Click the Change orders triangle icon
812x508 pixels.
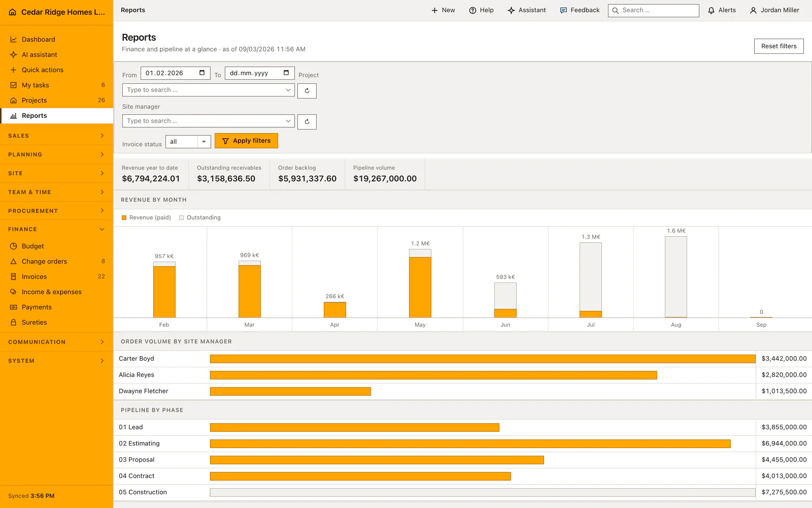[14, 262]
